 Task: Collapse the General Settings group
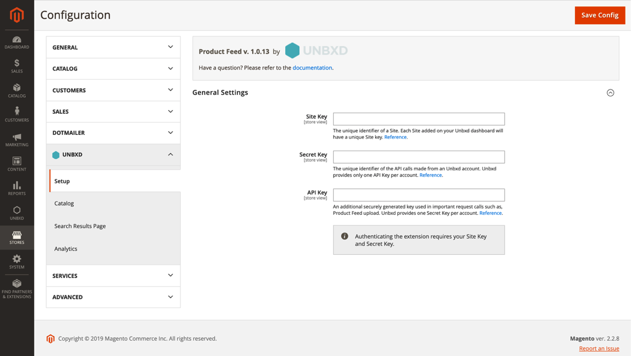(x=610, y=93)
